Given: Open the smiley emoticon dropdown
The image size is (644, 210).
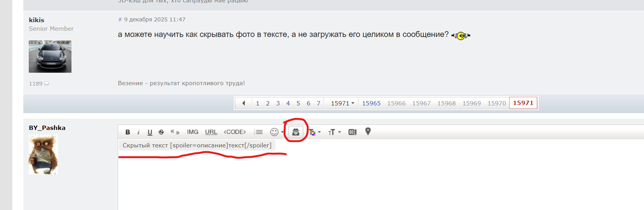Looking at the screenshot, I should pos(277,132).
